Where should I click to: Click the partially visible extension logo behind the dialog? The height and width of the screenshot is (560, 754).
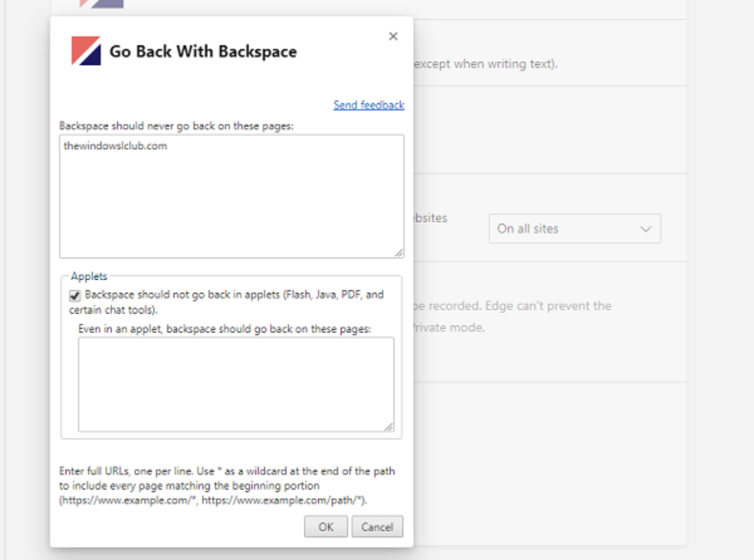point(101,4)
